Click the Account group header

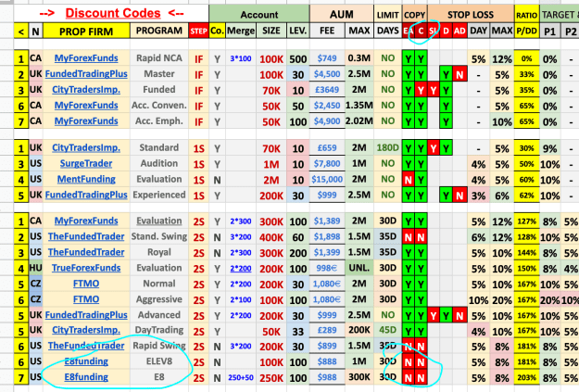pos(259,15)
